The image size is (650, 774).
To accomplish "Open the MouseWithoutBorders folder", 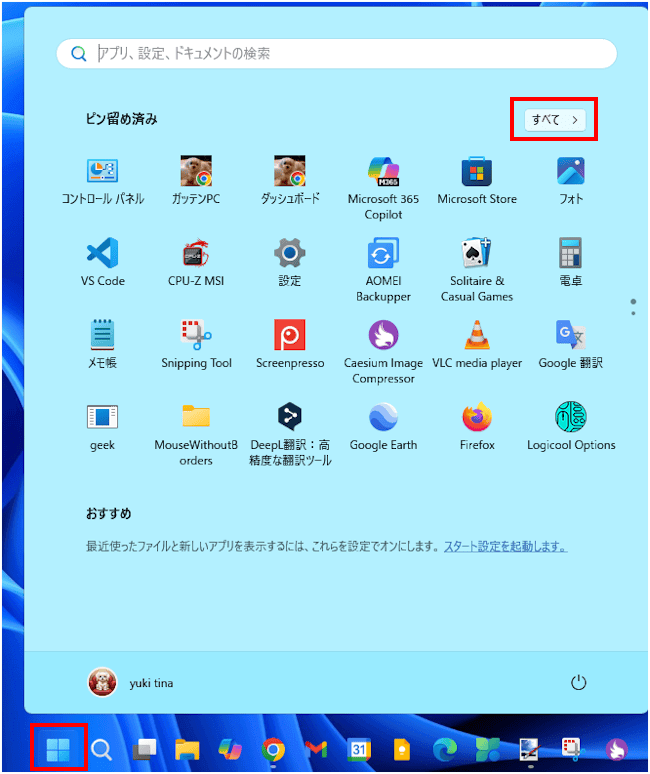I will point(196,434).
